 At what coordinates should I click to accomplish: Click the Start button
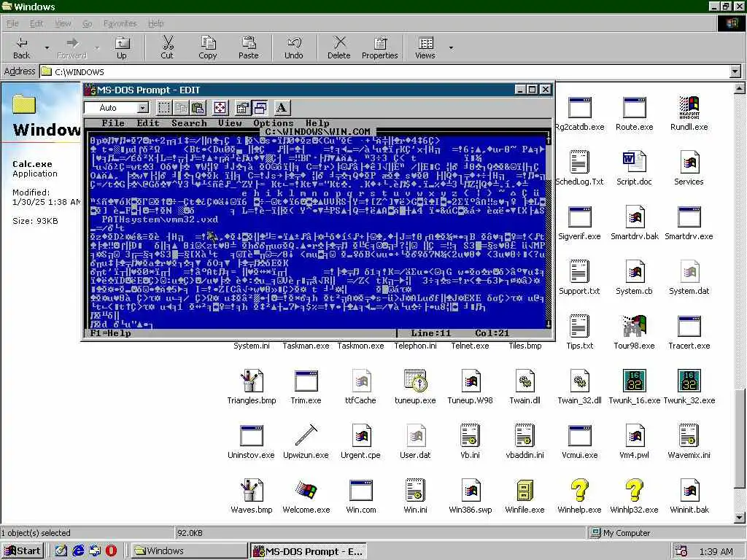tap(23, 551)
